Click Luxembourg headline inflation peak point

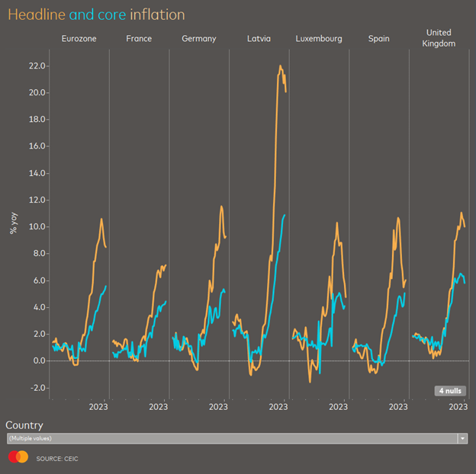[x=337, y=223]
